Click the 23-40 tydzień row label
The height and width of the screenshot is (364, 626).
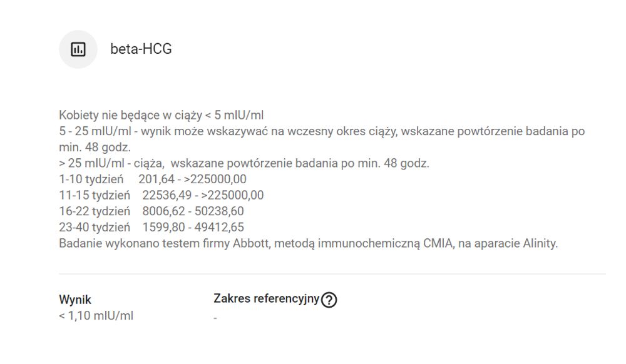pos(95,227)
